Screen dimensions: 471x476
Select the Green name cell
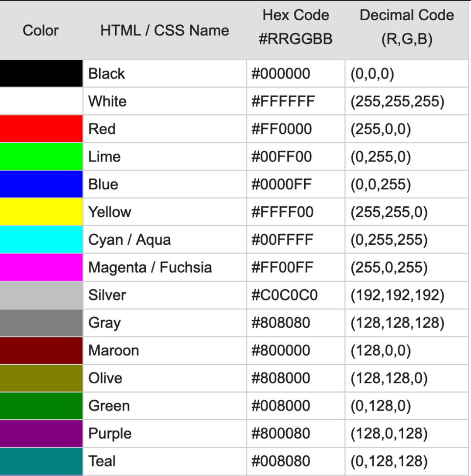tap(109, 406)
